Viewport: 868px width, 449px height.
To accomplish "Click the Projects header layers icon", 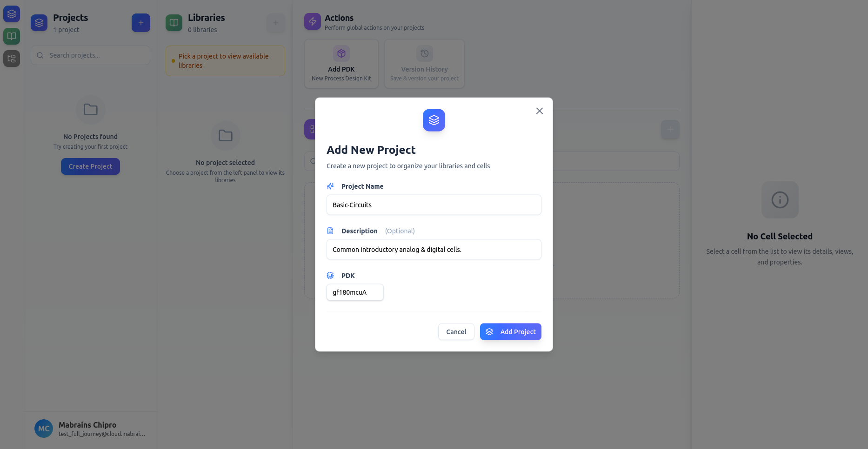I will click(39, 22).
